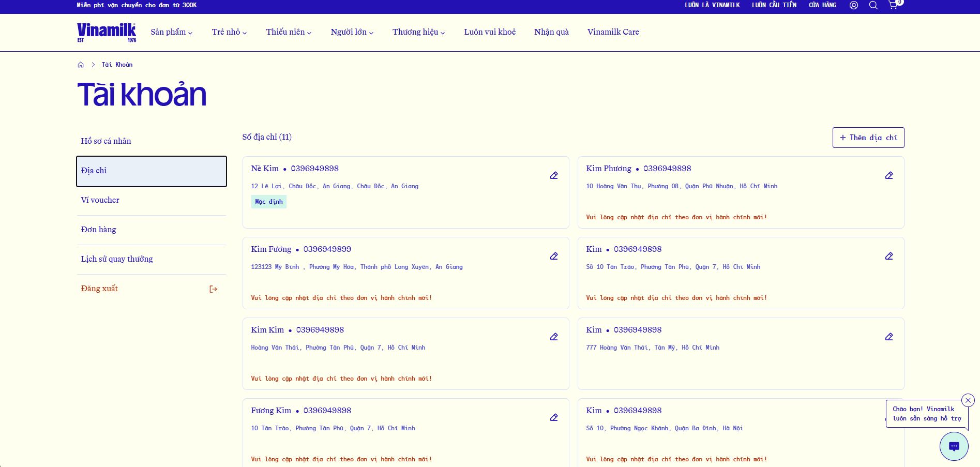Image resolution: width=980 pixels, height=467 pixels.
Task: Open the user account icon in header
Action: pyautogui.click(x=854, y=5)
